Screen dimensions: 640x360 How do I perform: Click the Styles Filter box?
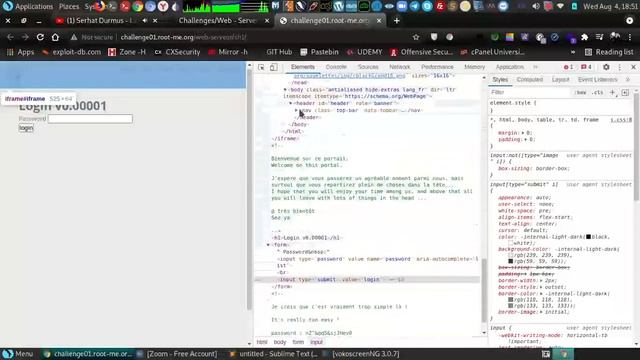[x=530, y=93]
